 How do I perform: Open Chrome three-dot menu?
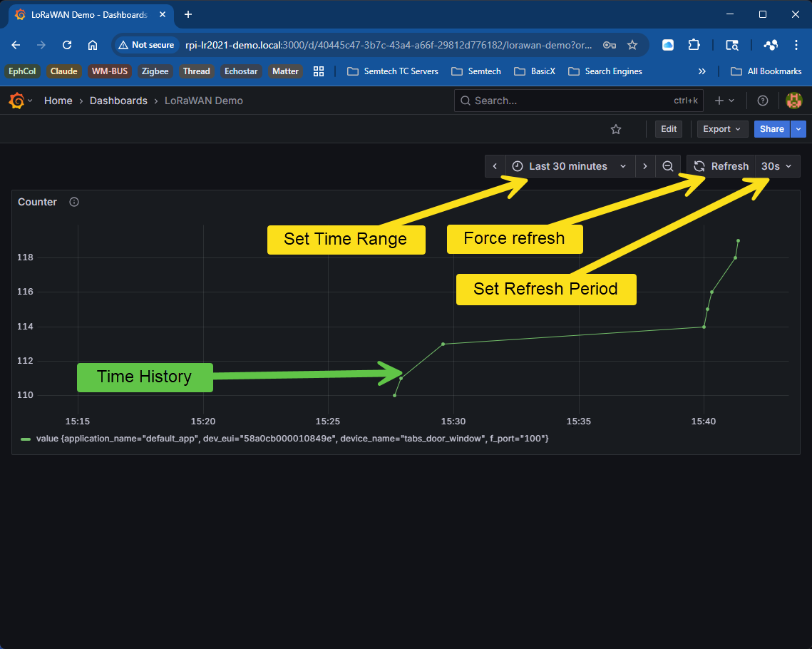(x=796, y=45)
